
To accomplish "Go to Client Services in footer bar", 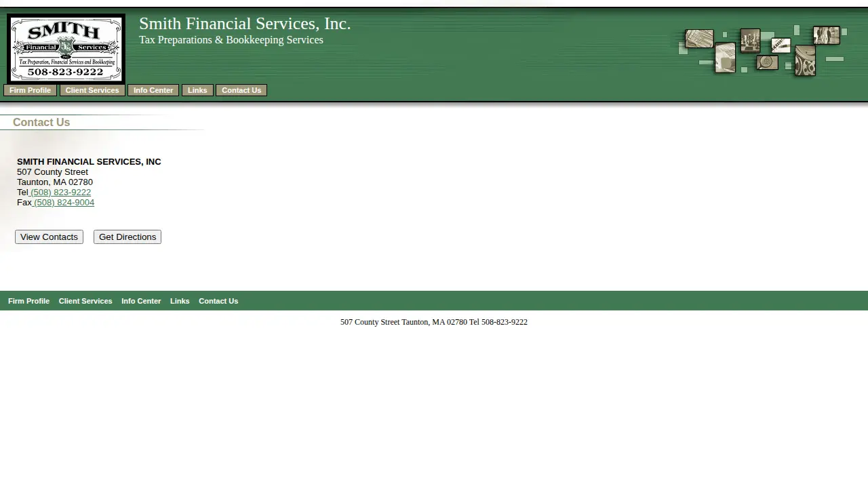I will (x=85, y=301).
